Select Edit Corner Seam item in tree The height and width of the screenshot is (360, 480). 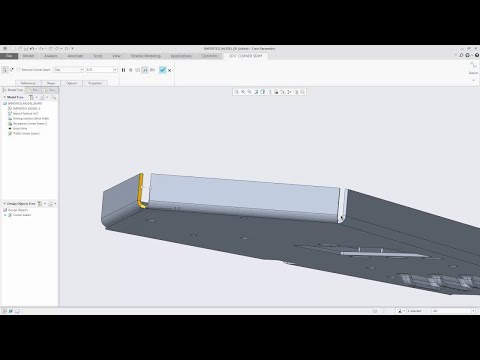(24, 134)
